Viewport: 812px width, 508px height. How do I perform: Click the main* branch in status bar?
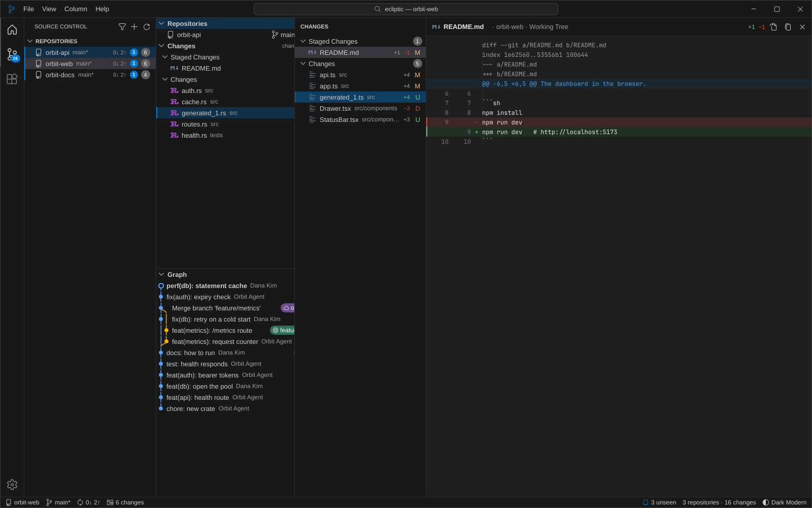[58, 502]
